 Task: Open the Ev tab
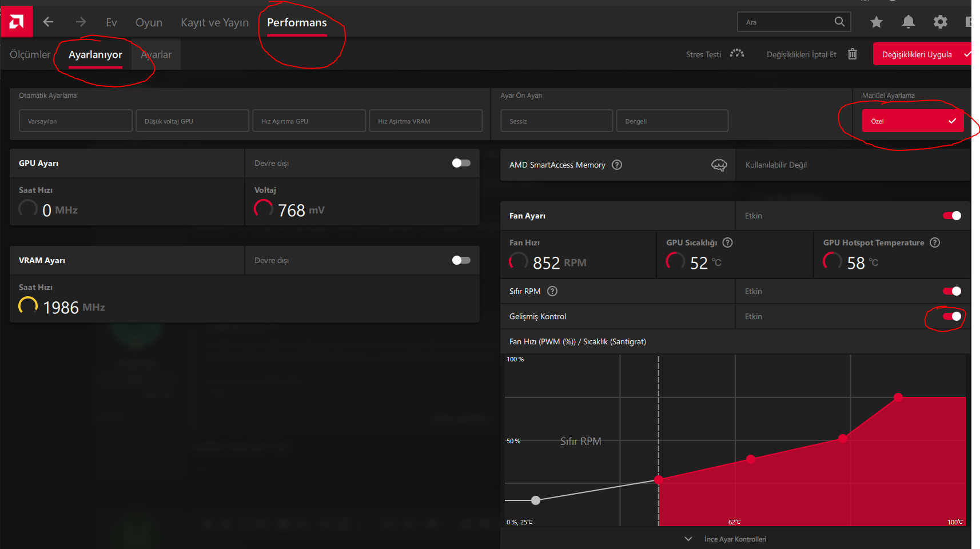click(111, 22)
